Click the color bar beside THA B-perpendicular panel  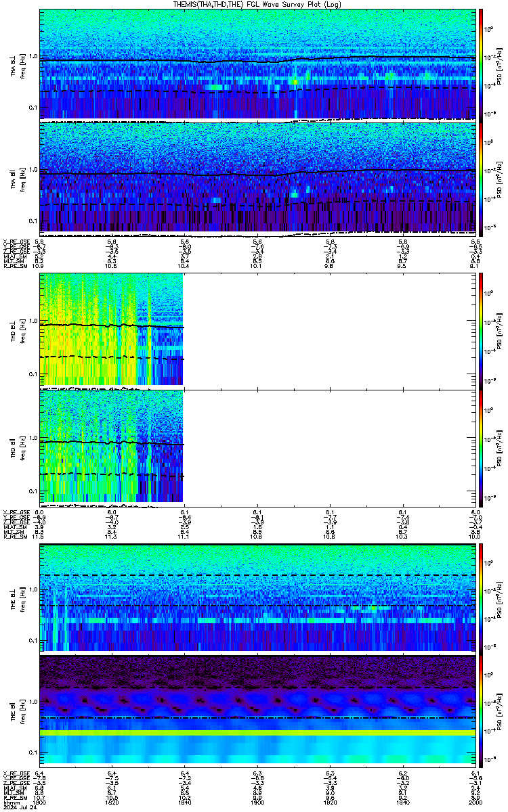click(x=482, y=64)
